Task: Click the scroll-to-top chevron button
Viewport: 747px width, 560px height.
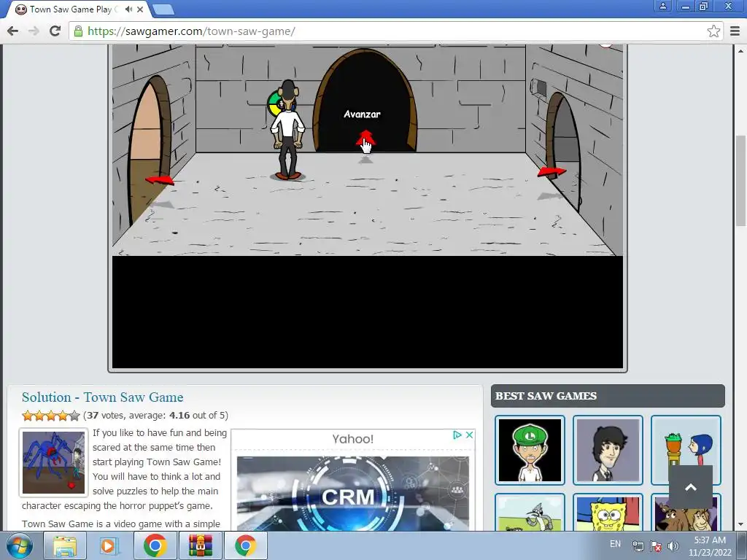Action: point(691,486)
